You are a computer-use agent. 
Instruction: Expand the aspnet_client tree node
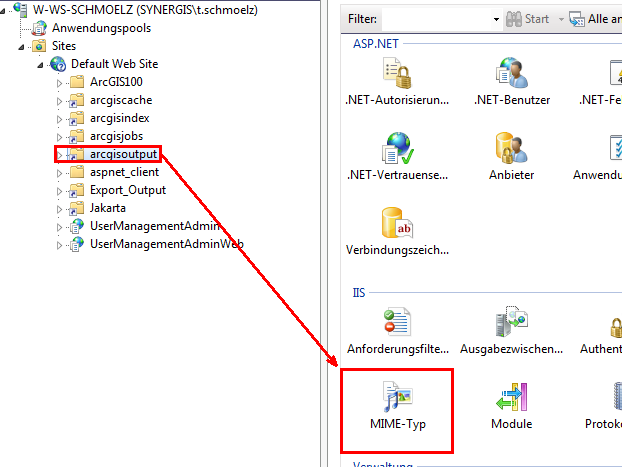tap(59, 173)
